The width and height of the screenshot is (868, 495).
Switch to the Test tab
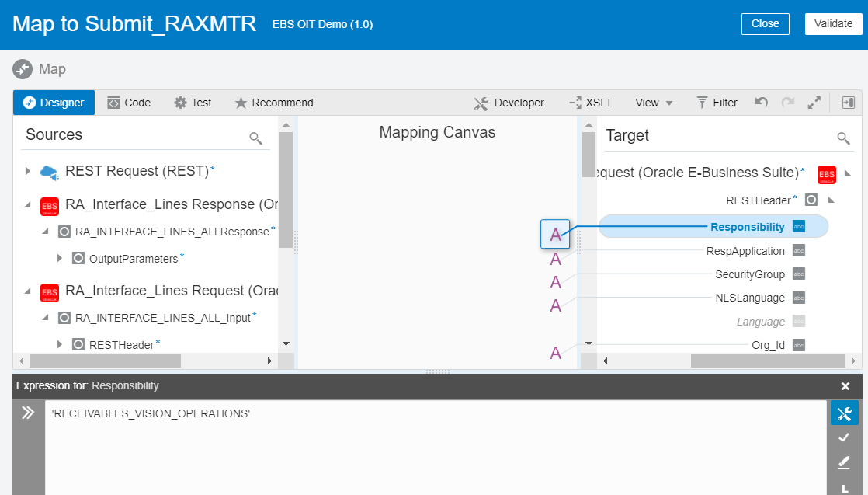coord(193,102)
